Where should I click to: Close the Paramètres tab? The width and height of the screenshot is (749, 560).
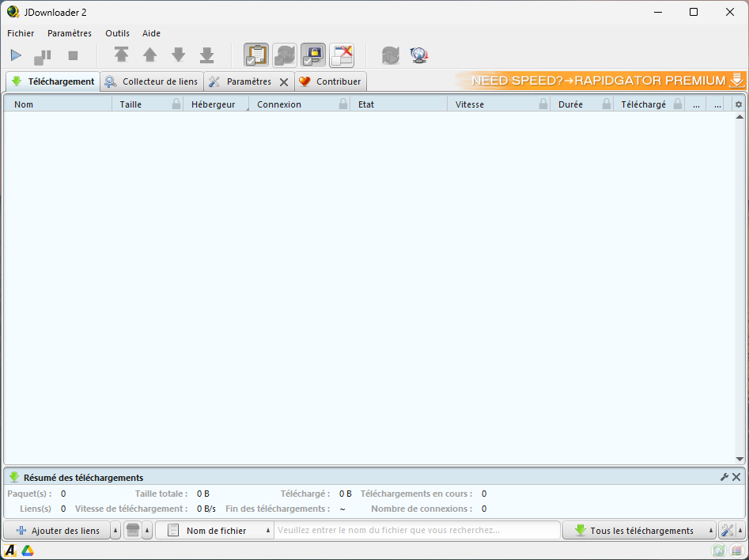284,82
